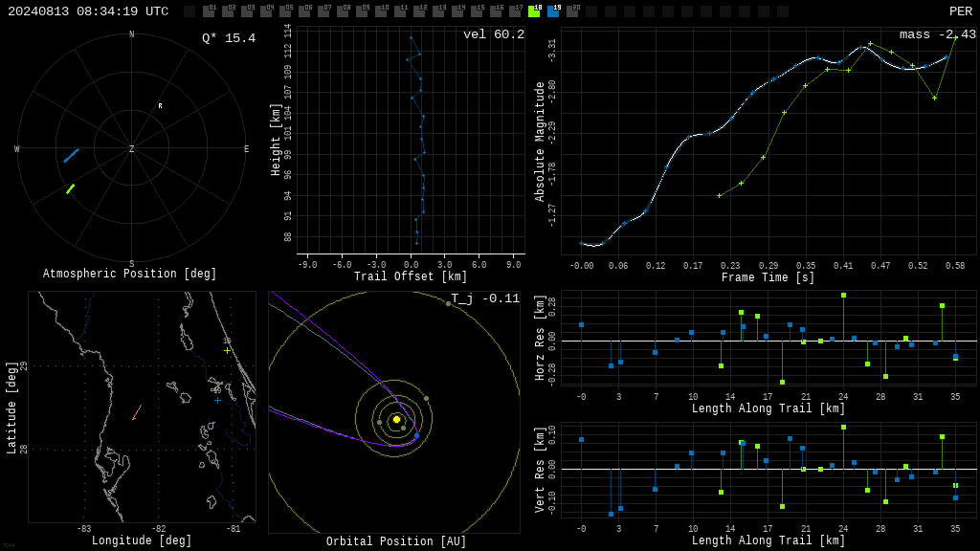980x551 pixels.
Task: Click the blue station 19 indicator box
Action: point(554,11)
